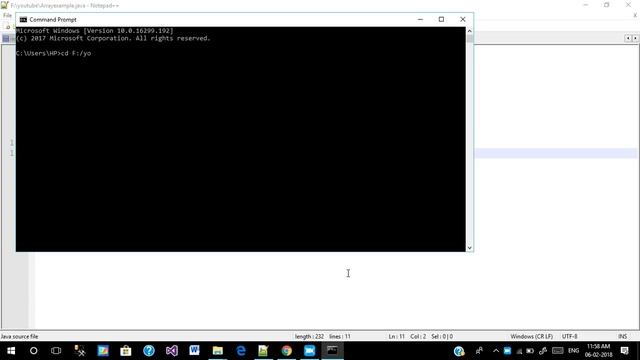Click the help question-mark icon in the system tray
The image size is (640, 360).
(459, 351)
